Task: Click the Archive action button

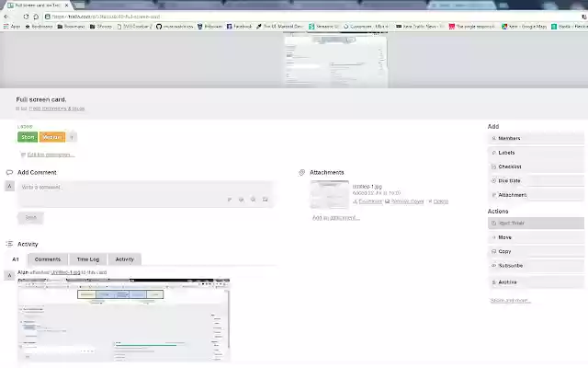Action: 536,282
